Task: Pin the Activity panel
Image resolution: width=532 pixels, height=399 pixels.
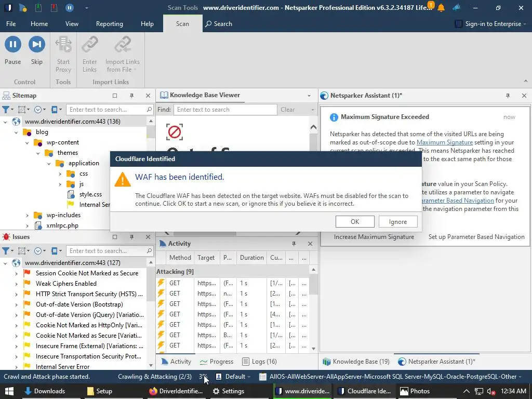Action: [x=294, y=244]
